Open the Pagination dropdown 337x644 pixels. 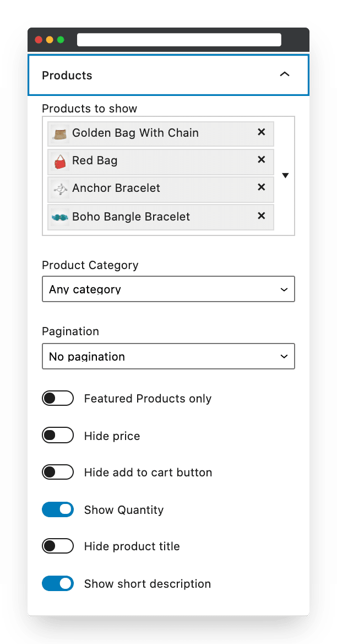pos(168,356)
